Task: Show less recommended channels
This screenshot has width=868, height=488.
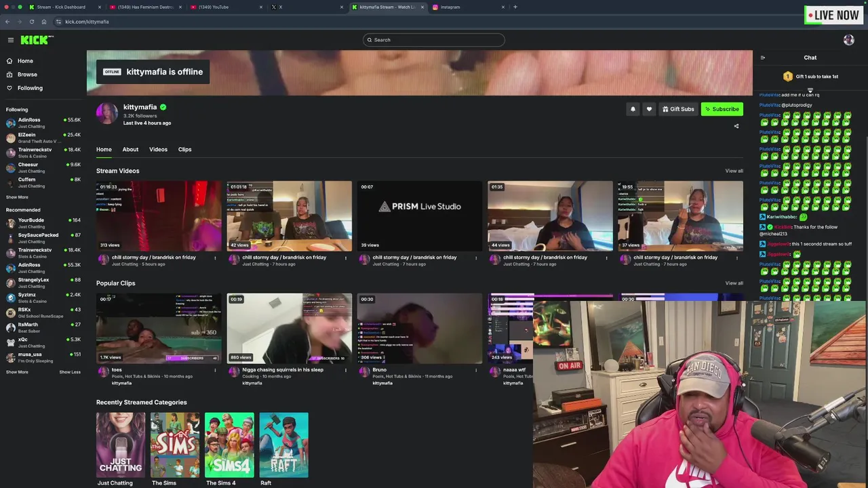Action: point(70,372)
